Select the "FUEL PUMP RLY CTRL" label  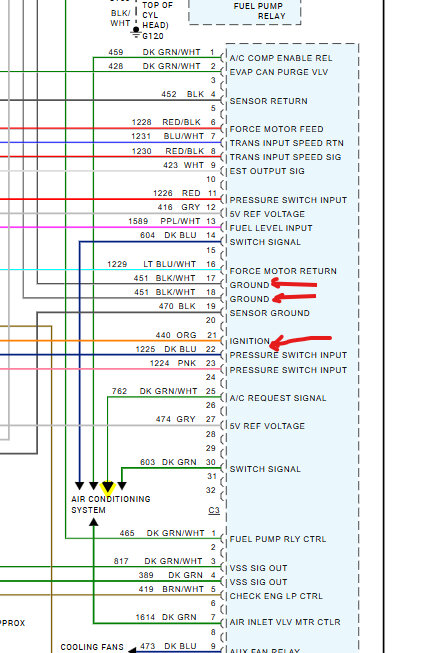click(x=278, y=539)
